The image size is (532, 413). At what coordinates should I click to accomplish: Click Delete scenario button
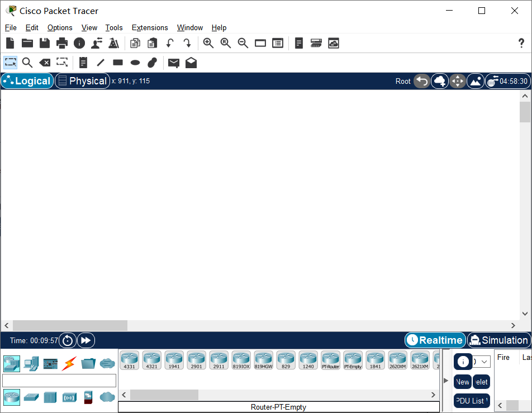click(482, 382)
